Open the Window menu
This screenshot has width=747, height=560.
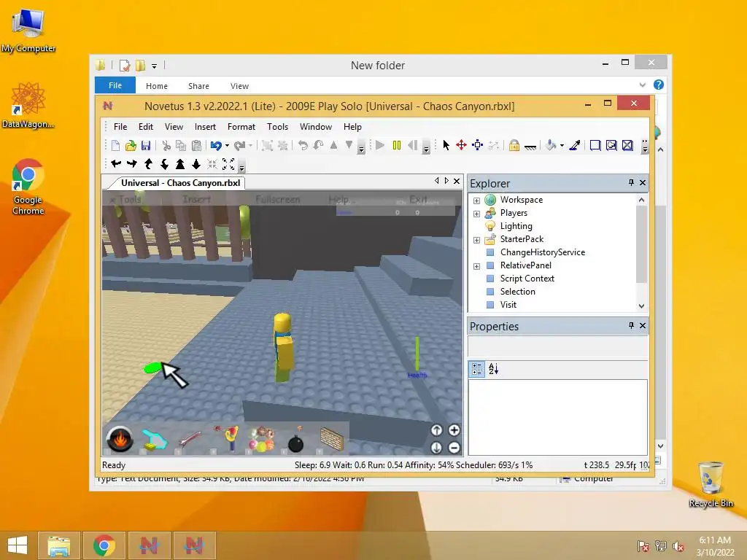pyautogui.click(x=315, y=127)
